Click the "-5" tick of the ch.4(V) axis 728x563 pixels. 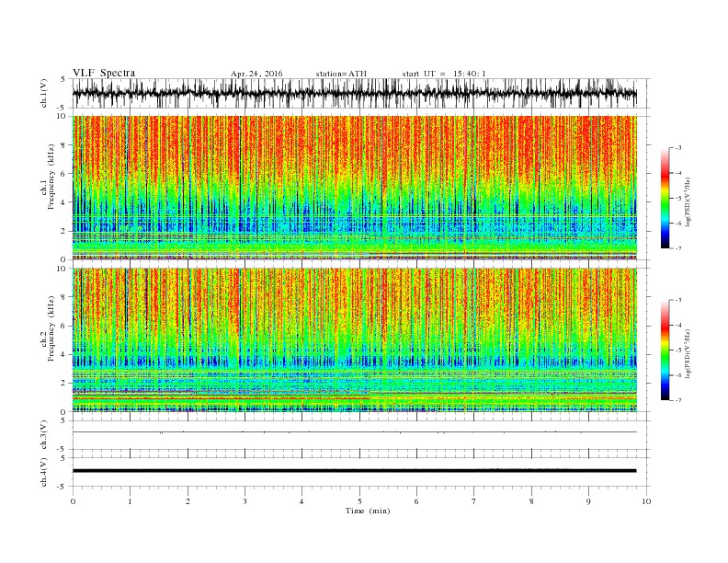point(63,487)
